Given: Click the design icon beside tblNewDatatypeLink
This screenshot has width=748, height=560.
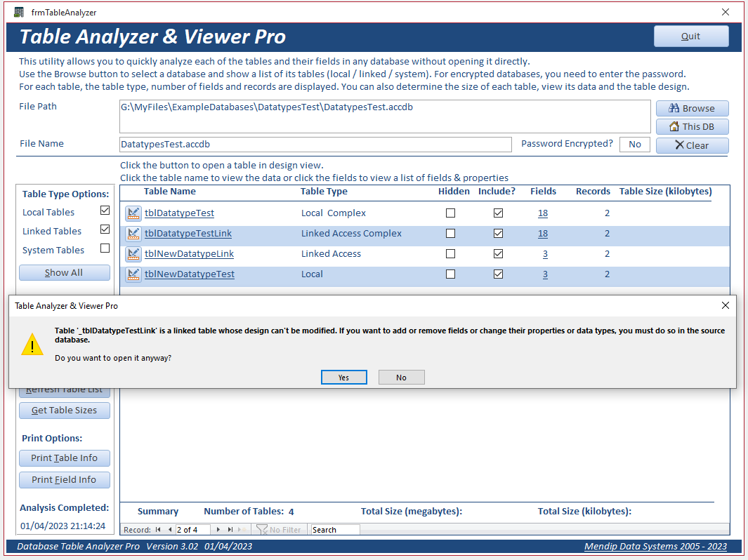Looking at the screenshot, I should click(x=133, y=254).
